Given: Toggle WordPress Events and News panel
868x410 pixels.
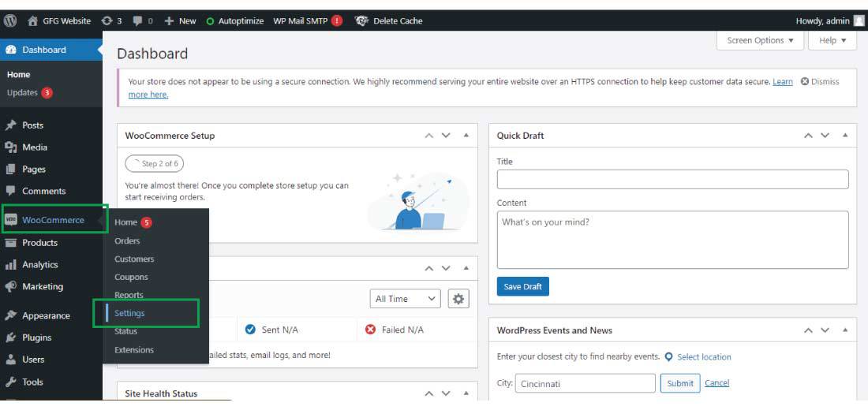Looking at the screenshot, I should tap(845, 330).
